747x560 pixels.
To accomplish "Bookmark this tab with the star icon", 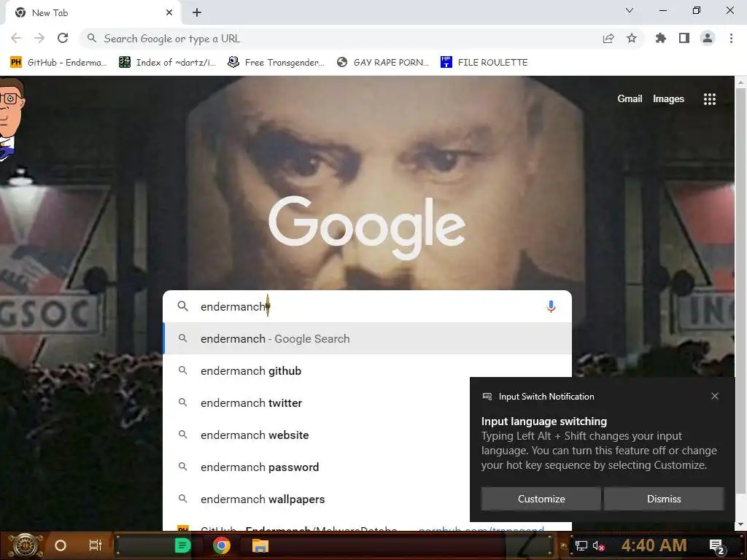I will point(632,38).
